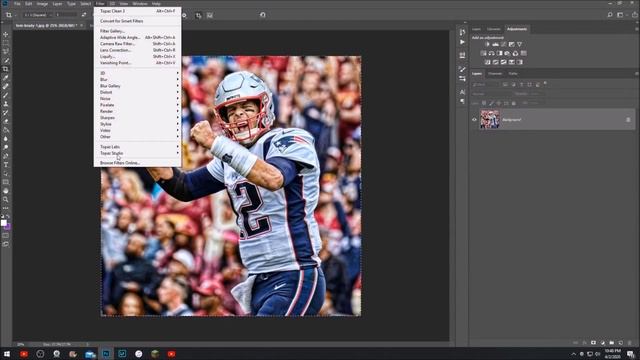Viewport: 640px width, 360px height.
Task: Click the Brightness/Contrast adjustment icon
Action: point(487,44)
